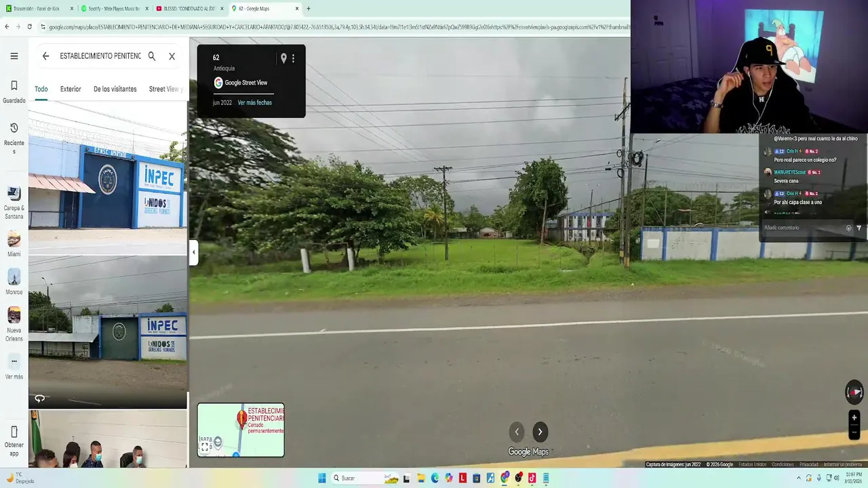Click the minimap showing ESTABLECIMIENTO PENITENCIARIO
This screenshot has width=868, height=488.
click(241, 430)
